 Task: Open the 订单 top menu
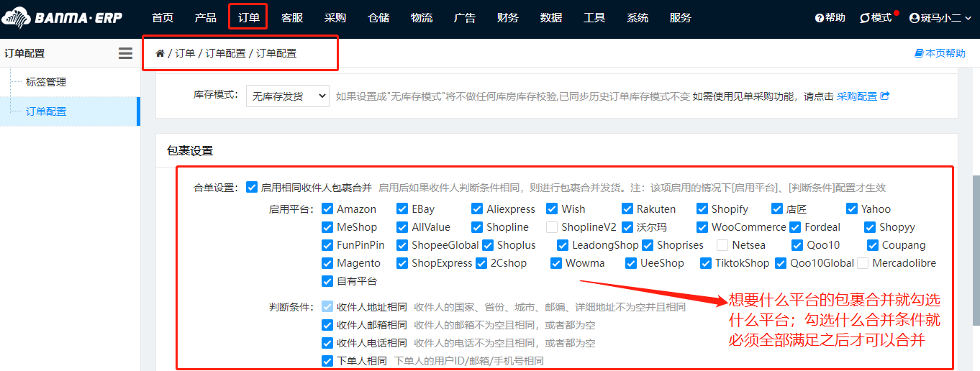click(x=248, y=18)
